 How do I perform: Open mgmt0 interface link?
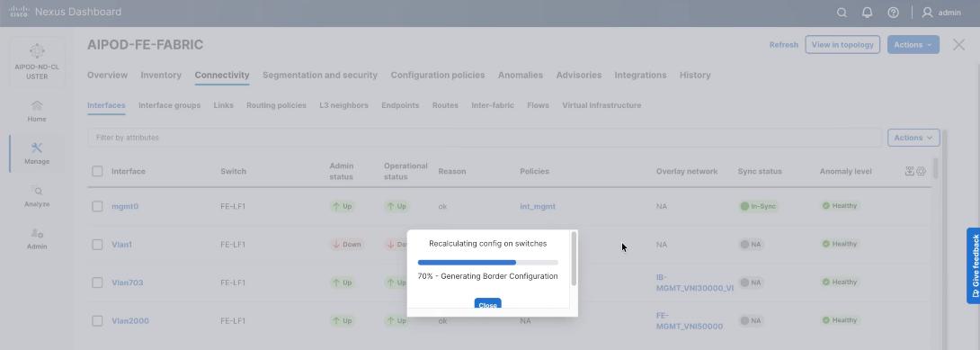pyautogui.click(x=125, y=206)
